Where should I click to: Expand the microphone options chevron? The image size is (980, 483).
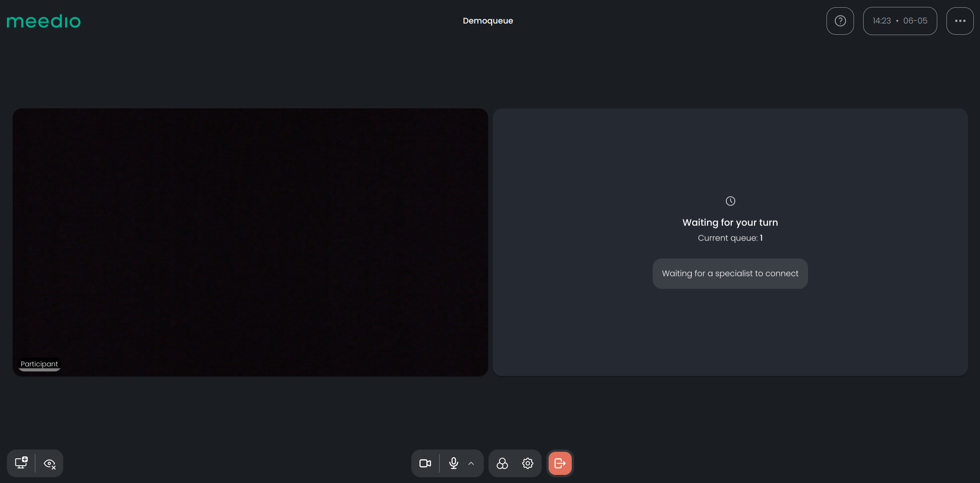coord(471,463)
